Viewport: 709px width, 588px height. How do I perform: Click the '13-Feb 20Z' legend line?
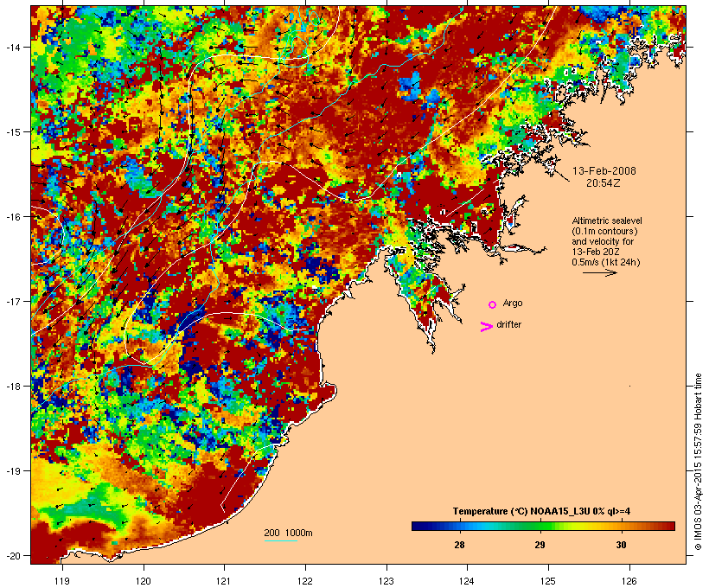596,252
